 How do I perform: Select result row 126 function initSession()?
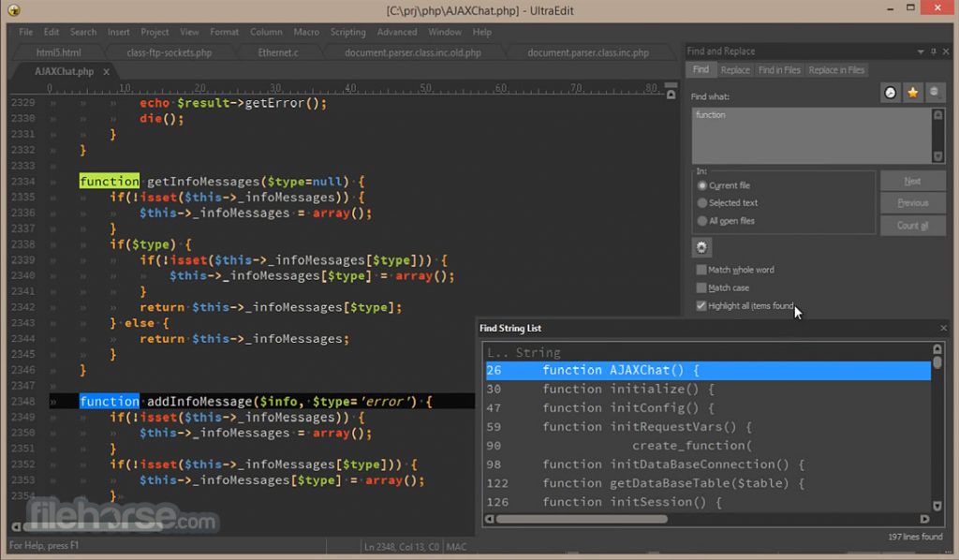point(708,502)
